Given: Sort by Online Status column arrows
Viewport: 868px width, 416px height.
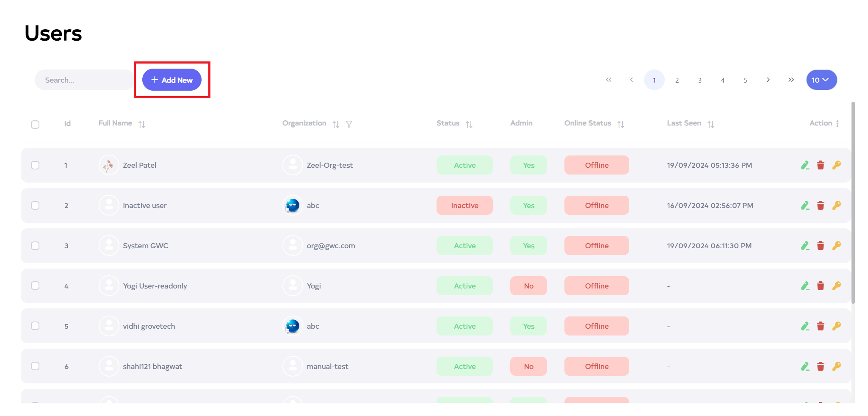Looking at the screenshot, I should click(621, 124).
